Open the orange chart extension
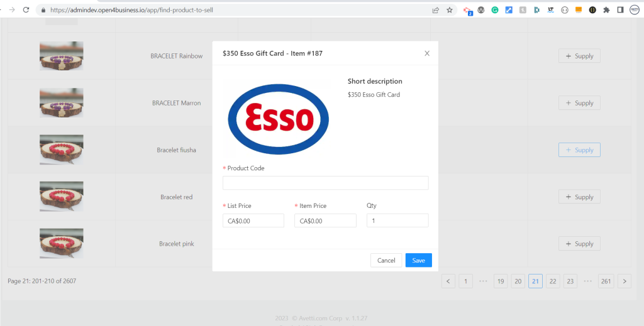644x326 pixels. pyautogui.click(x=579, y=10)
